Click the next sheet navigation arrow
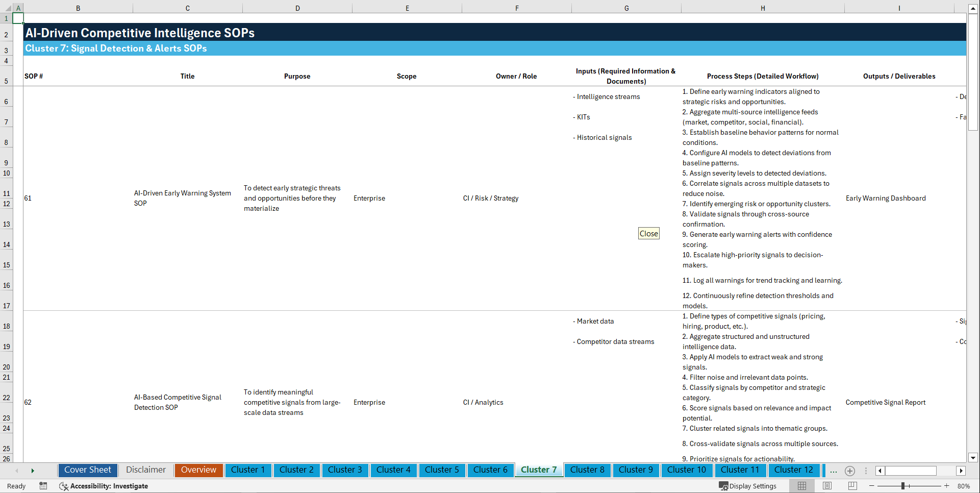The width and height of the screenshot is (980, 493). [33, 470]
